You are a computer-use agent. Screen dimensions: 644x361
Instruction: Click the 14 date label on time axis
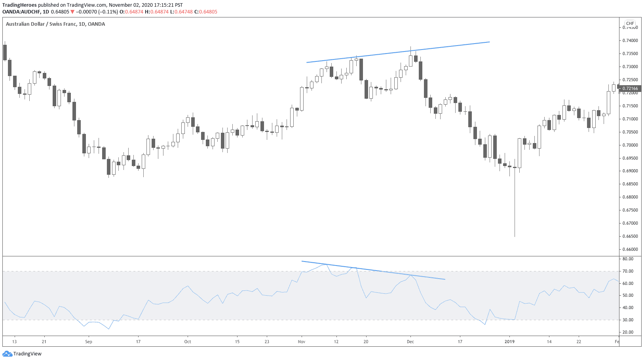[x=549, y=342]
